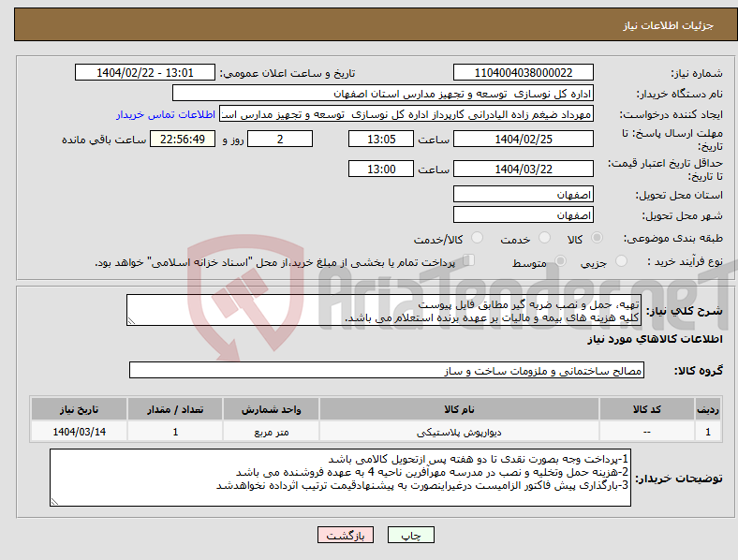The width and height of the screenshot is (738, 560).
Task: Click the validity time field 13:00
Action: 381,169
